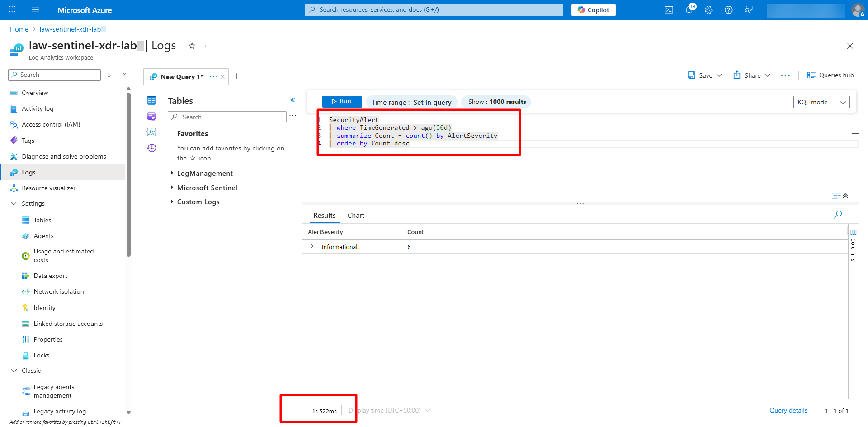This screenshot has height=427, width=868.
Task: Switch to the Chart tab
Action: 356,216
